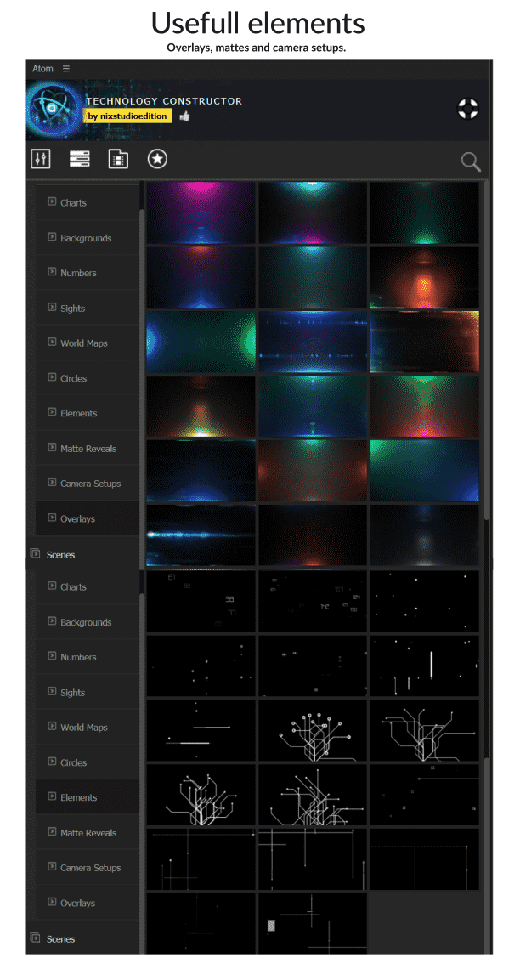Show favorites with the circled star icon
Screen dimensions: 520x980
coord(156,159)
